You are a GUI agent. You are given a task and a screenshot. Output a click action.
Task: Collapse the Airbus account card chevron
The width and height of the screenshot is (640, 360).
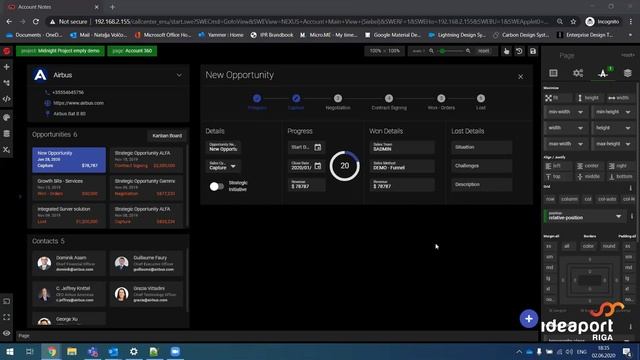click(x=179, y=75)
